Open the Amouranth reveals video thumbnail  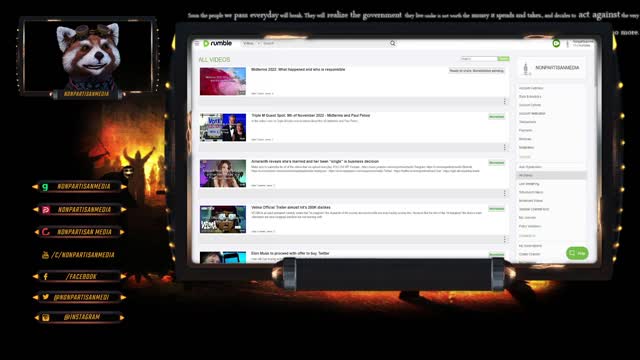click(223, 173)
